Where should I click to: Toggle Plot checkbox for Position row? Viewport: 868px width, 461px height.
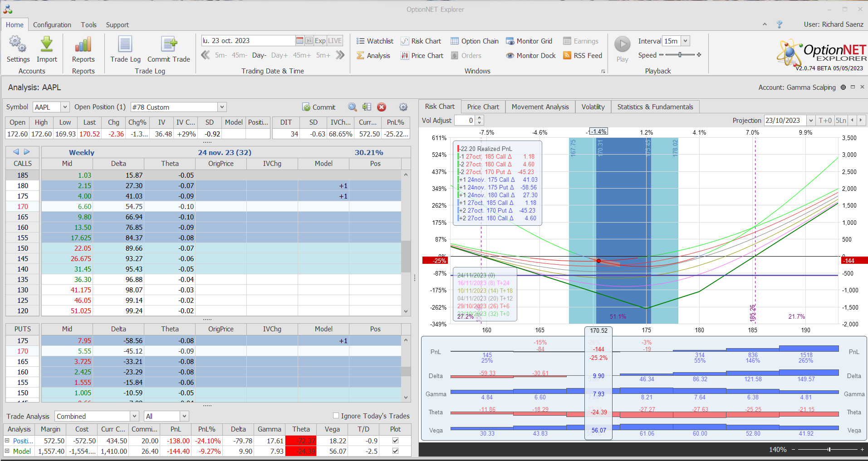click(x=395, y=441)
